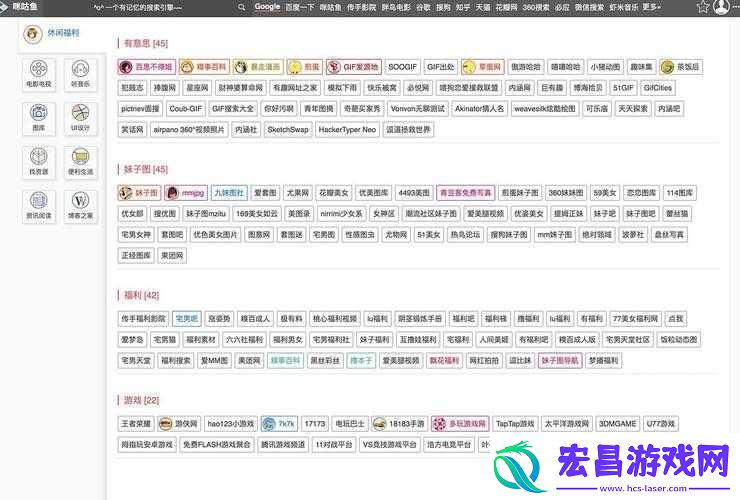Open the GIF出处 link

[440, 67]
